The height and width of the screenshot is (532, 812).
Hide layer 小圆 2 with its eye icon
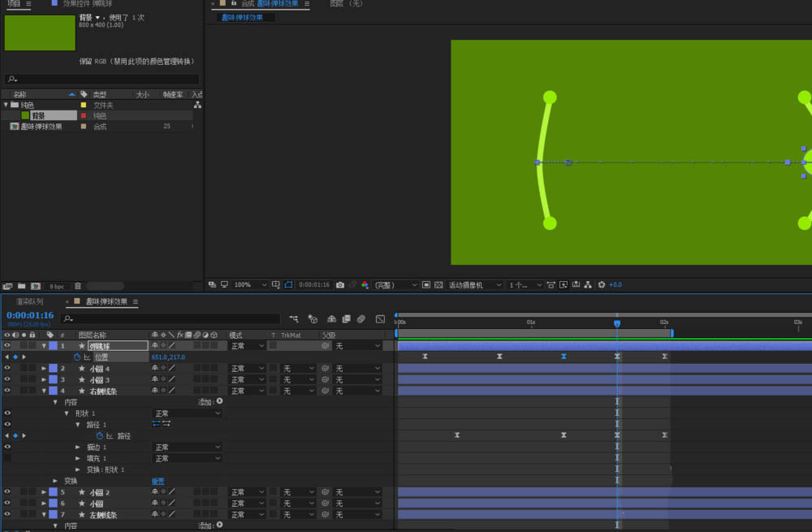point(7,492)
